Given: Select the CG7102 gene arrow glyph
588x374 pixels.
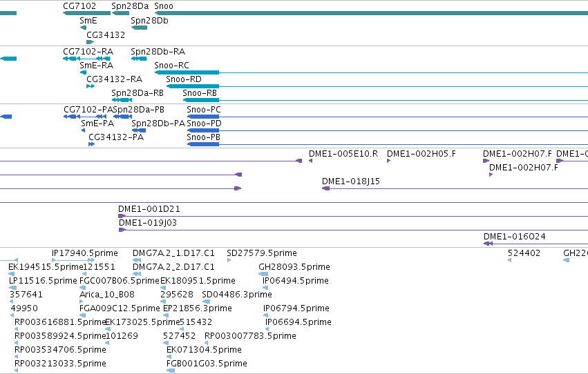Looking at the screenshot, I should [x=86, y=13].
